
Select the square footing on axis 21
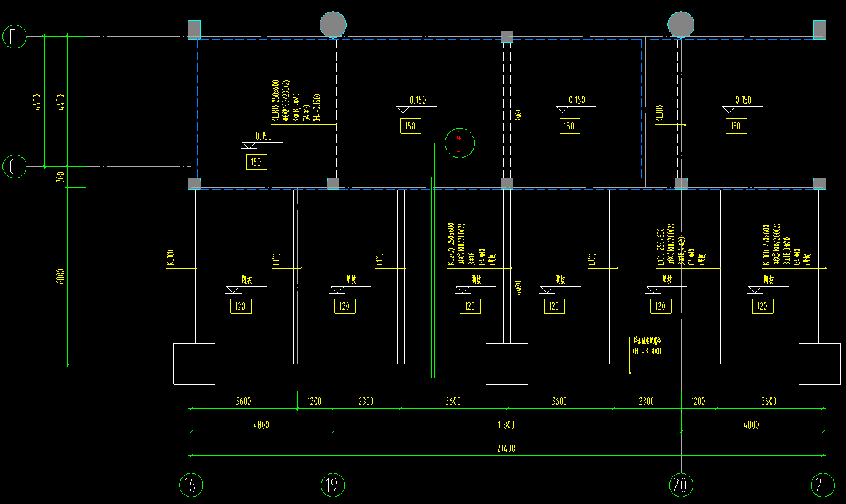tap(820, 364)
